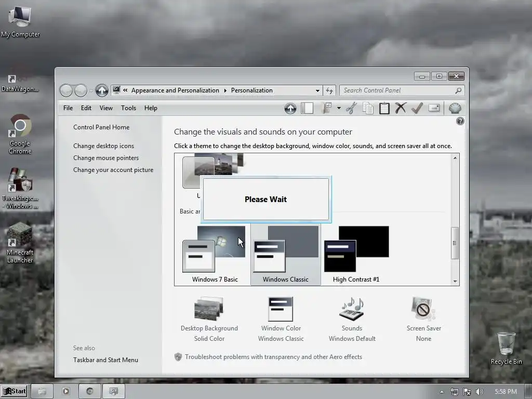Expand arrow after Appearance and Personalization
The height and width of the screenshot is (399, 532).
point(225,90)
